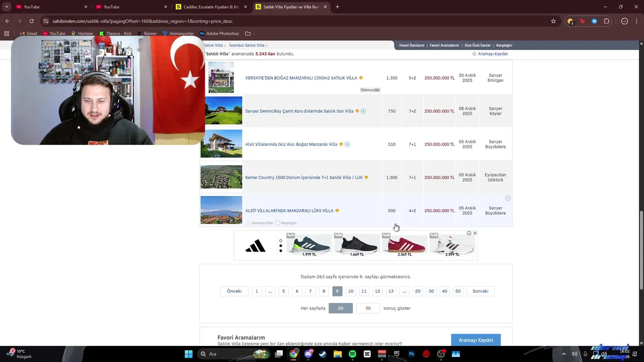
Task: Jump to page 50
Action: (x=458, y=291)
